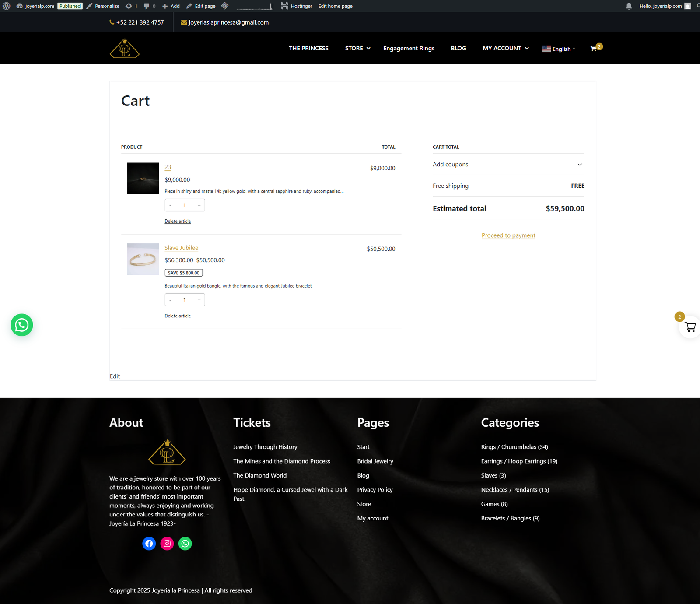Increase quantity of product 23

pyautogui.click(x=199, y=205)
